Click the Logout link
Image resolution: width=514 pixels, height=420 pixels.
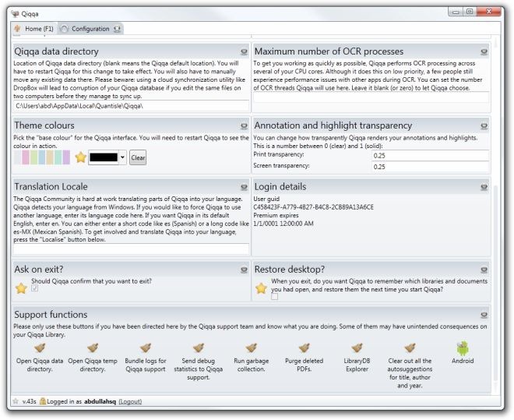tap(130, 401)
